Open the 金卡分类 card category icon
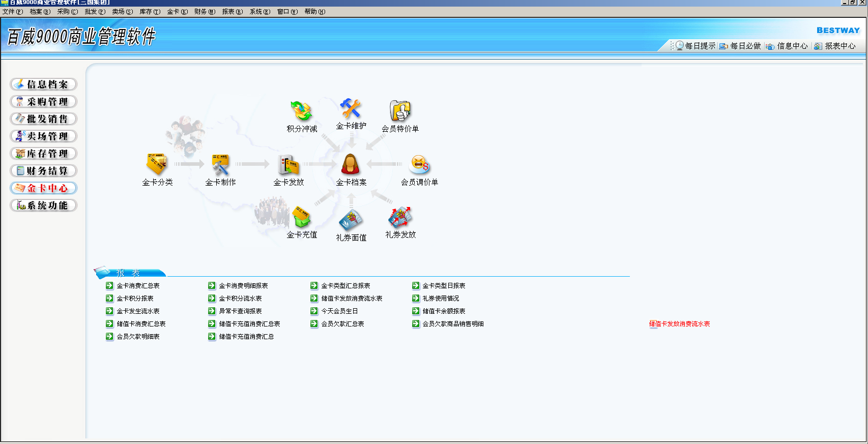 tap(157, 164)
